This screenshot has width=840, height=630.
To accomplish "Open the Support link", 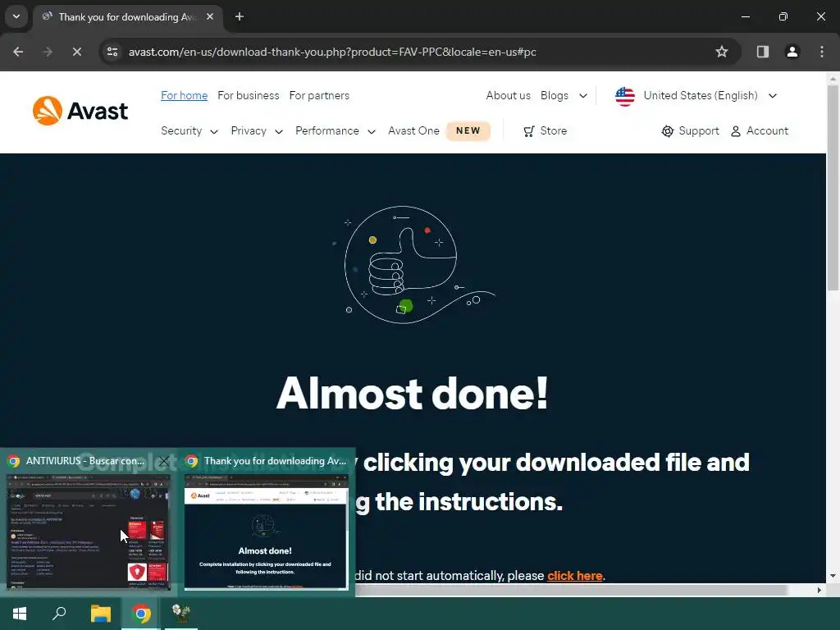I will tap(699, 130).
